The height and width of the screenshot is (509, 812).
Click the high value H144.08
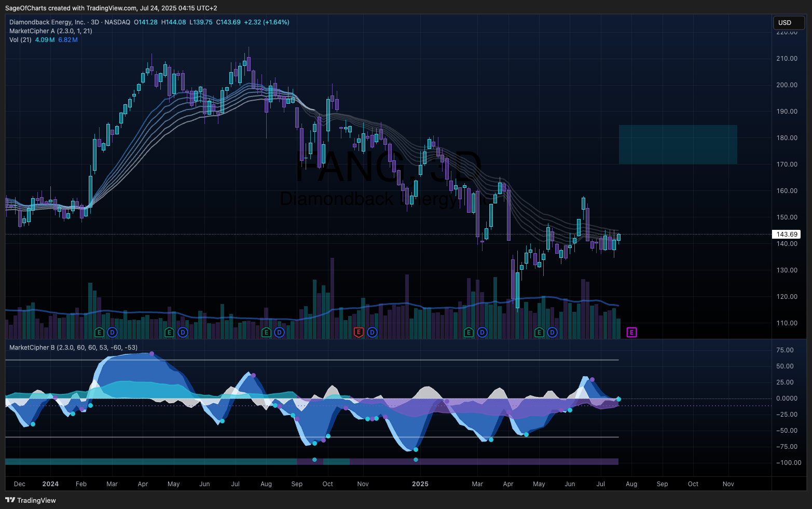(x=173, y=22)
